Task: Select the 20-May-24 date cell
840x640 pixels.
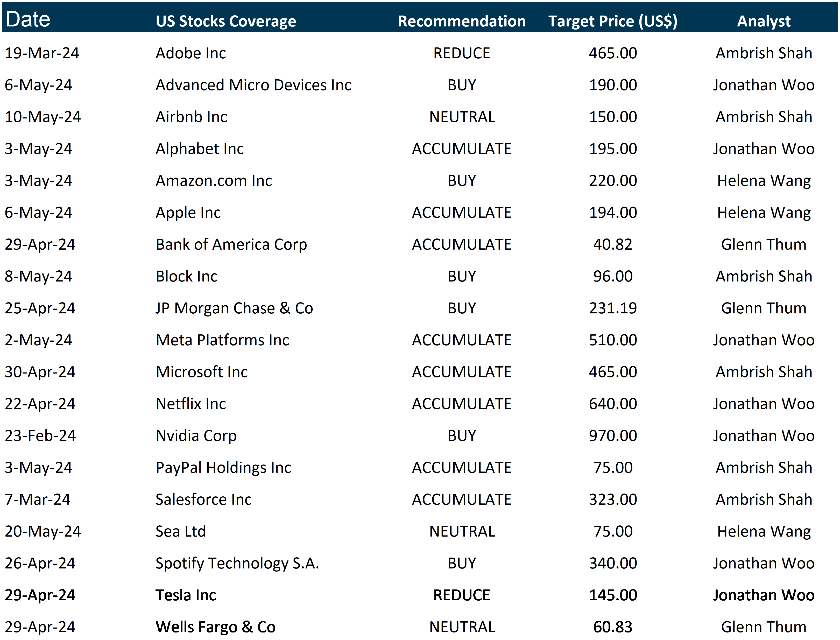Action: (43, 531)
